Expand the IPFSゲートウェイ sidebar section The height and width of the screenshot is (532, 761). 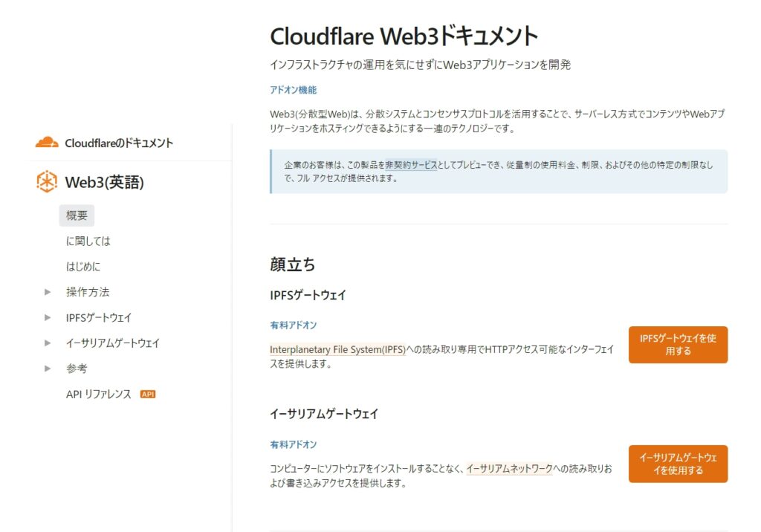pos(48,318)
